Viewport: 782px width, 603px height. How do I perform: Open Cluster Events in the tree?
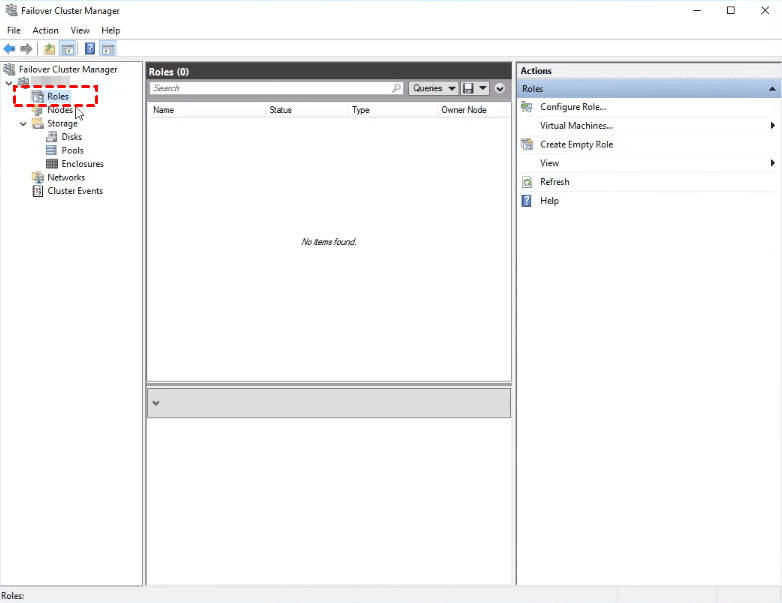75,191
